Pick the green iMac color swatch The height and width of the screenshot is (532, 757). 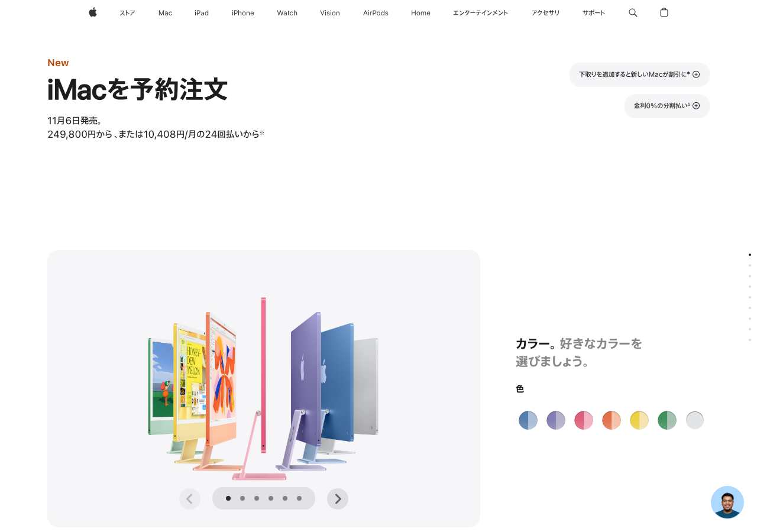point(667,420)
